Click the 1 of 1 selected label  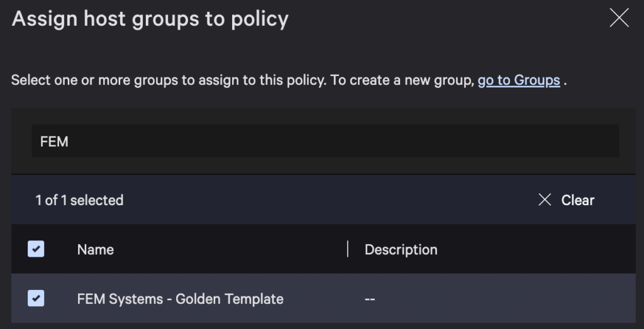click(x=79, y=201)
